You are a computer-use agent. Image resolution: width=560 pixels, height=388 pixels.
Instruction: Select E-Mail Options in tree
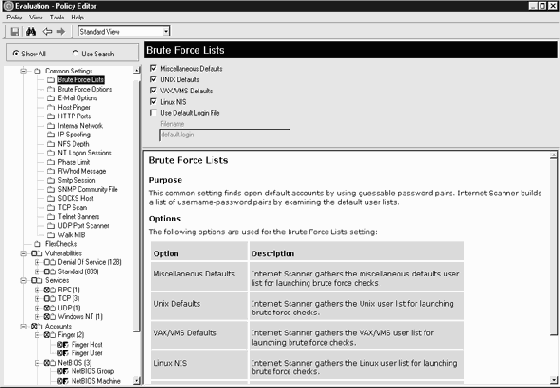(77, 98)
